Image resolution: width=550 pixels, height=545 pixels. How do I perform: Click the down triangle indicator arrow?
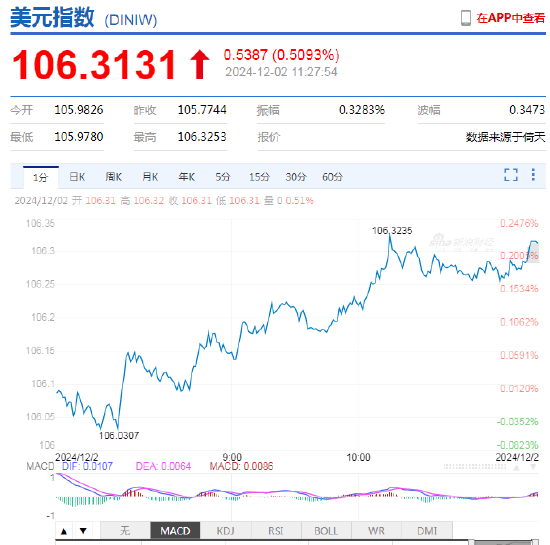pos(83,531)
